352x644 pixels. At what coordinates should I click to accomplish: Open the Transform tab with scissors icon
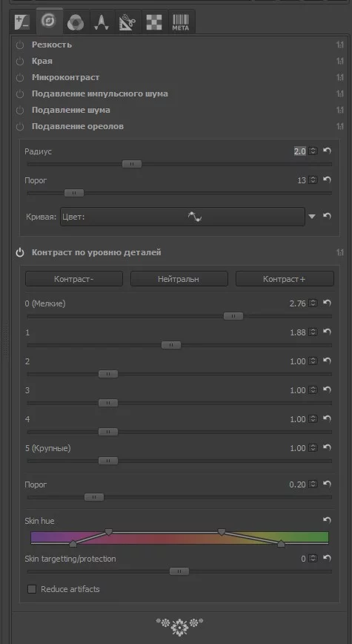[x=127, y=22]
